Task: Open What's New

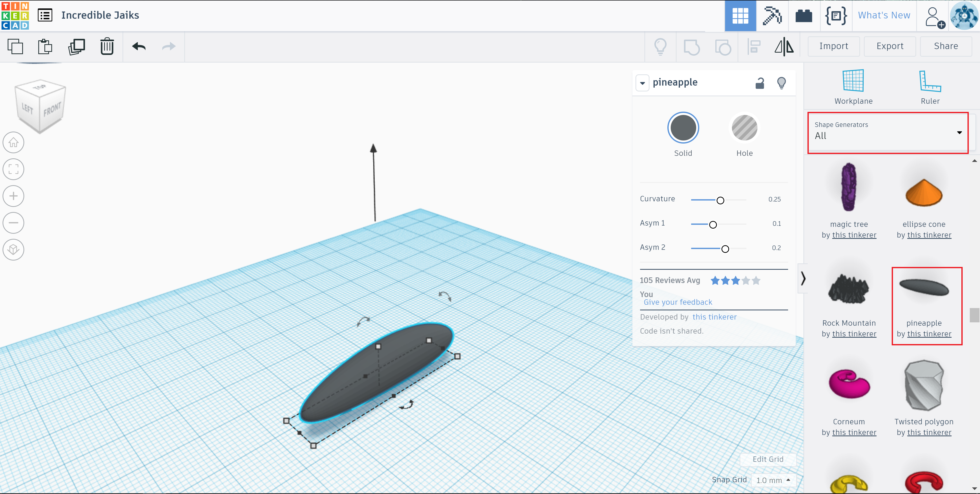Action: 884,15
